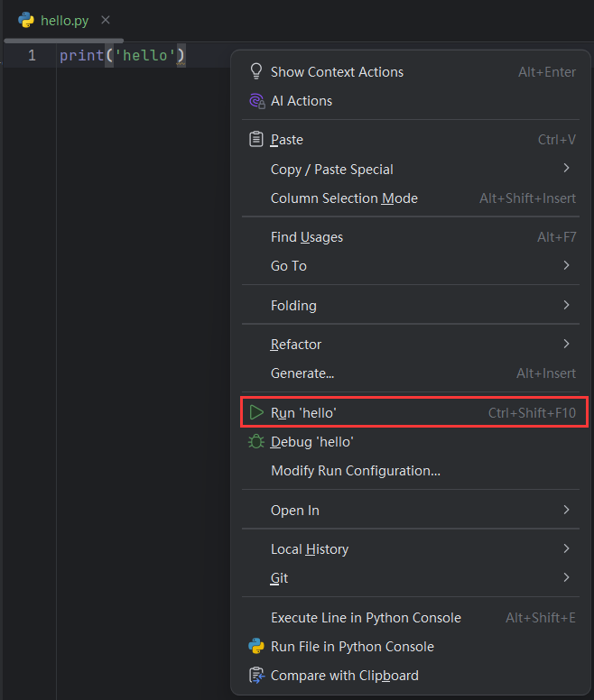Select Find Usages from context menu

(307, 237)
